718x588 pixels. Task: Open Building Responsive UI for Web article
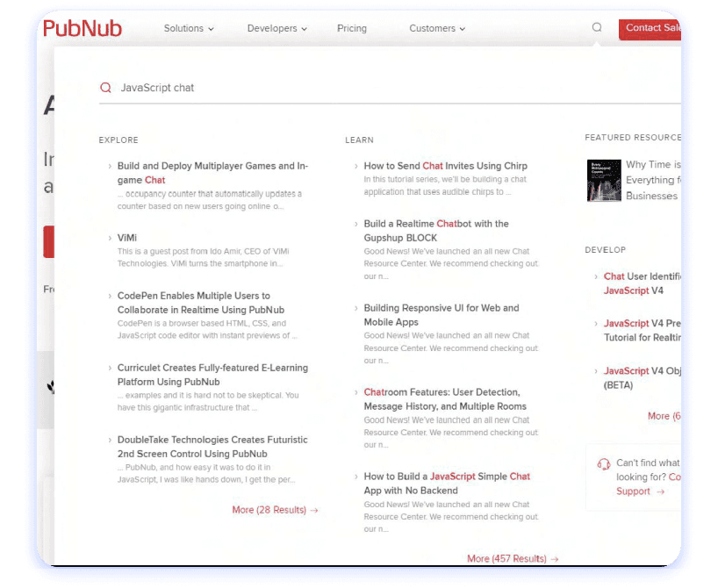(442, 314)
